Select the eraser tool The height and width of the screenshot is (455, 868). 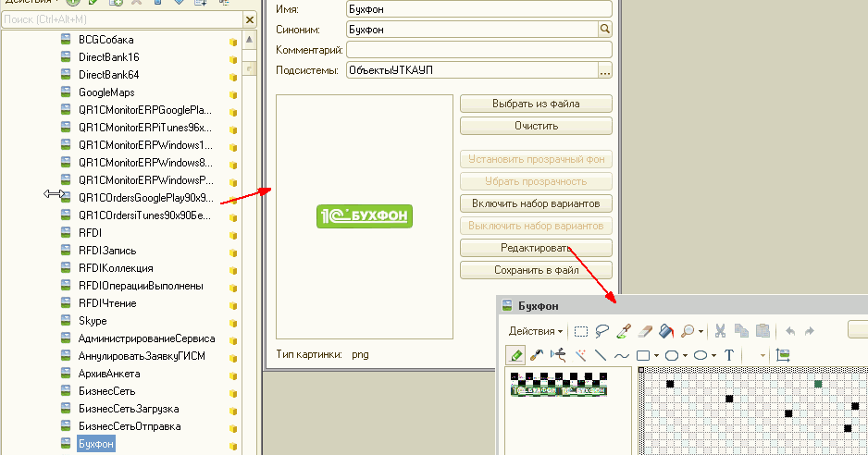pos(646,331)
